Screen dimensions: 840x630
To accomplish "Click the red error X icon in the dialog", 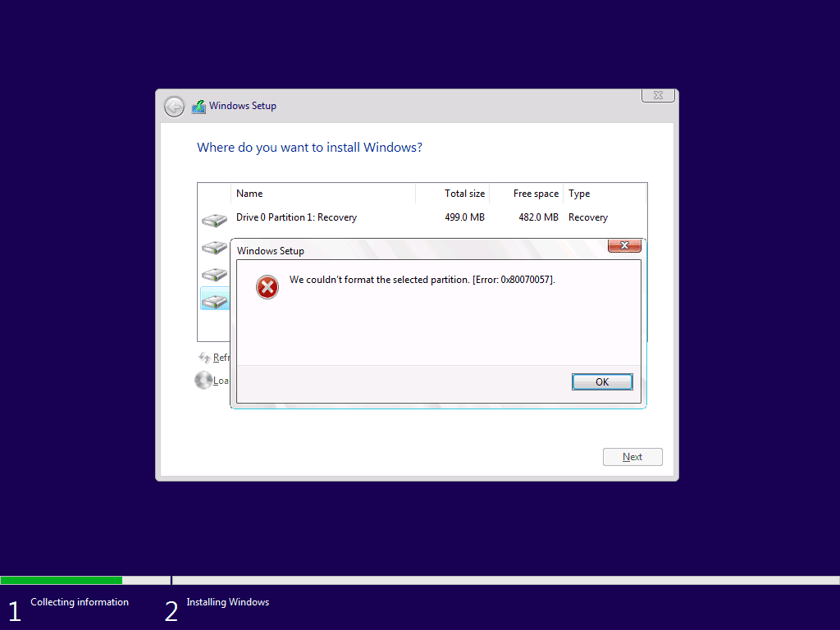I will pyautogui.click(x=266, y=287).
